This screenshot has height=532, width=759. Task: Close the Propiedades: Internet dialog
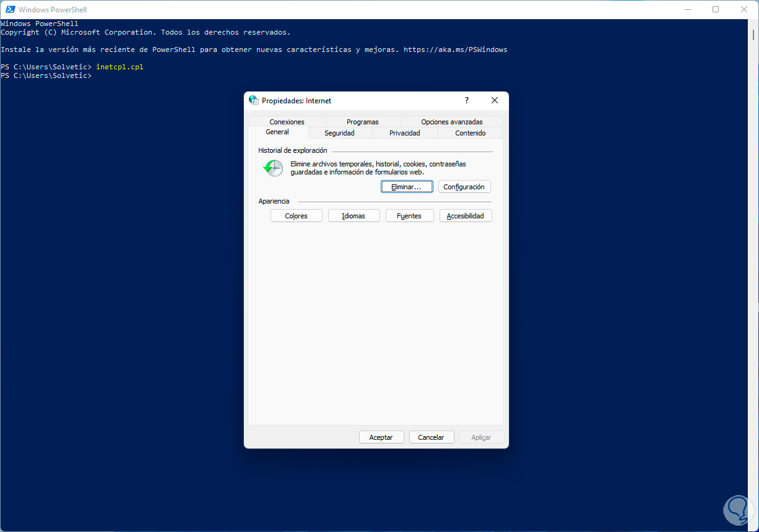point(495,100)
